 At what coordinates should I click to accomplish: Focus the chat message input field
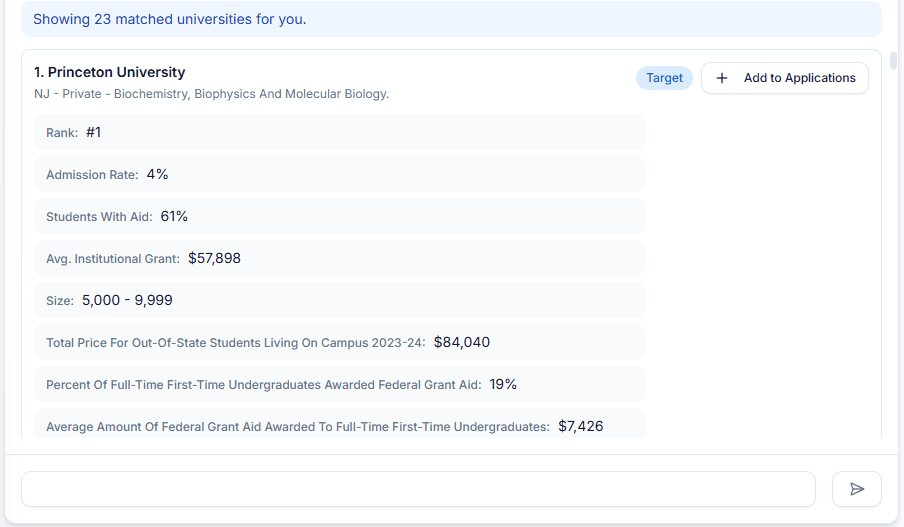(419, 489)
